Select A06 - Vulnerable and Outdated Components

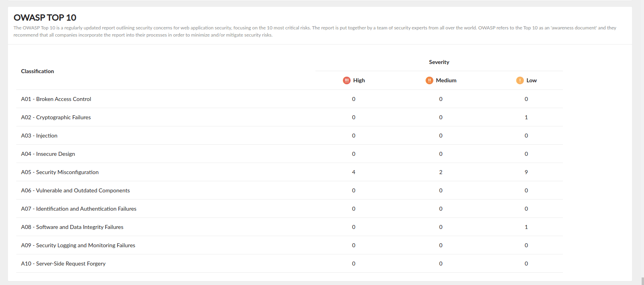tap(75, 190)
